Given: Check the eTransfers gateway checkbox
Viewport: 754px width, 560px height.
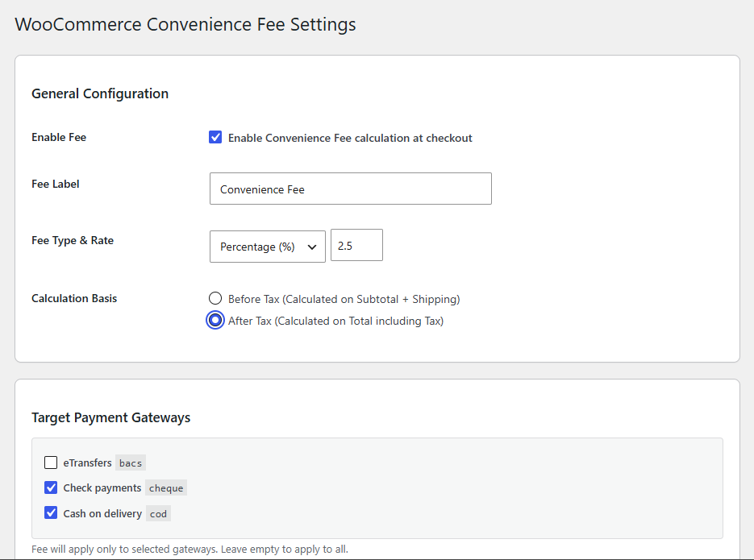Looking at the screenshot, I should click(x=51, y=463).
